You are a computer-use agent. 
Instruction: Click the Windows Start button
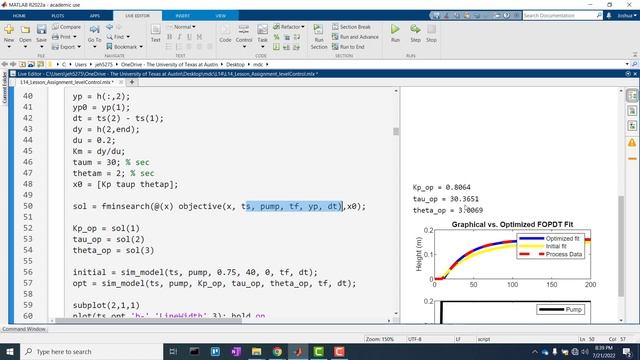pyautogui.click(x=10, y=351)
